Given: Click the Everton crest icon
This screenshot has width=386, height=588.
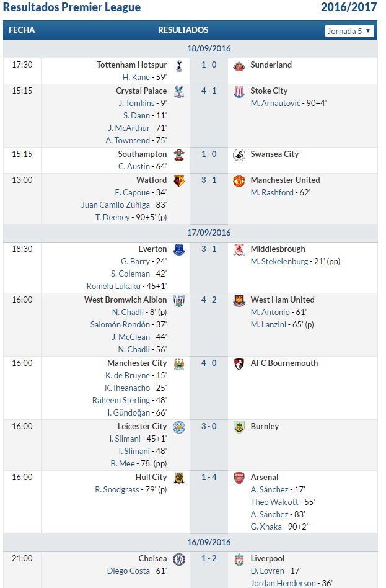Looking at the screenshot, I should click(x=179, y=250).
